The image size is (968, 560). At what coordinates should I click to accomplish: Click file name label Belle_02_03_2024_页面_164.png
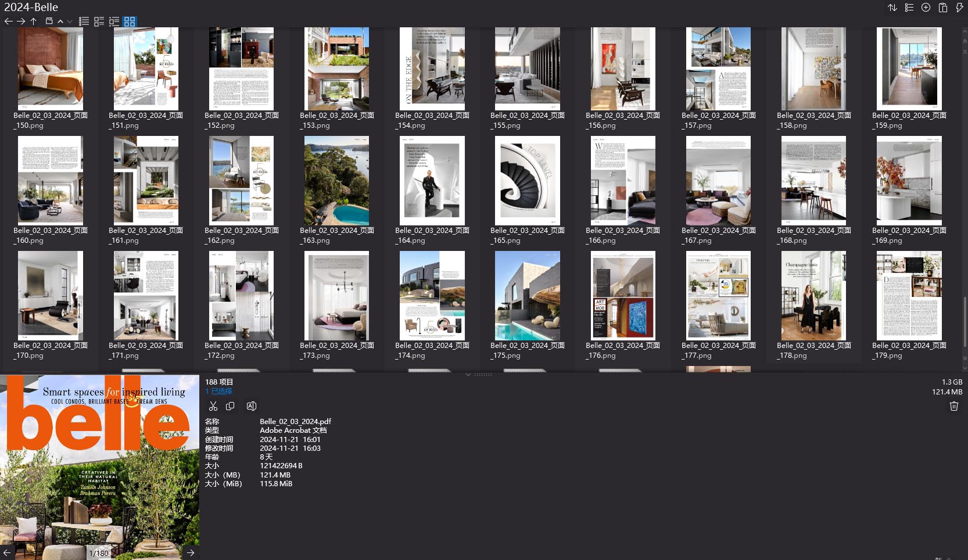tap(432, 235)
